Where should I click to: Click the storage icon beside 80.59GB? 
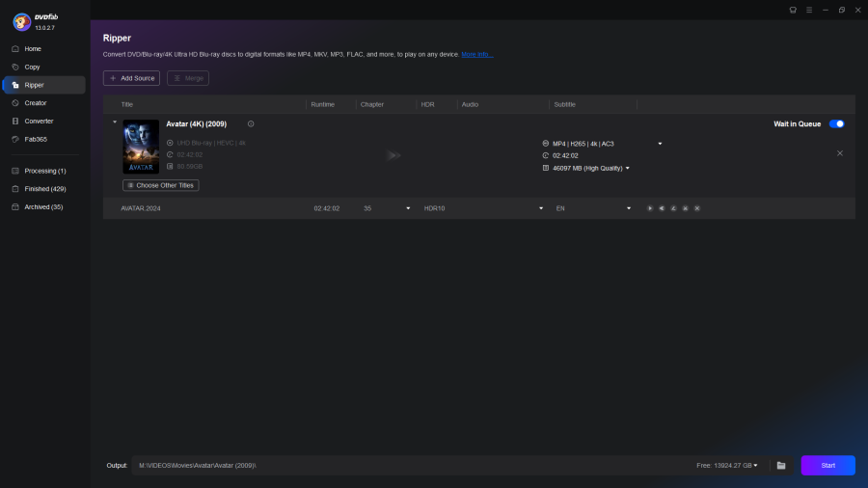[x=170, y=167]
